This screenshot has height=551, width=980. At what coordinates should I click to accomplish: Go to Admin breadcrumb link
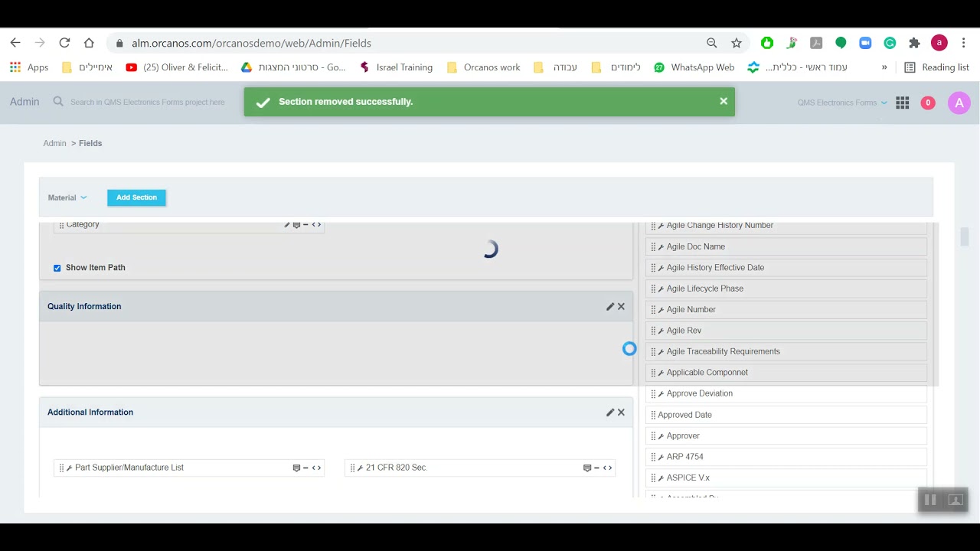pyautogui.click(x=54, y=143)
